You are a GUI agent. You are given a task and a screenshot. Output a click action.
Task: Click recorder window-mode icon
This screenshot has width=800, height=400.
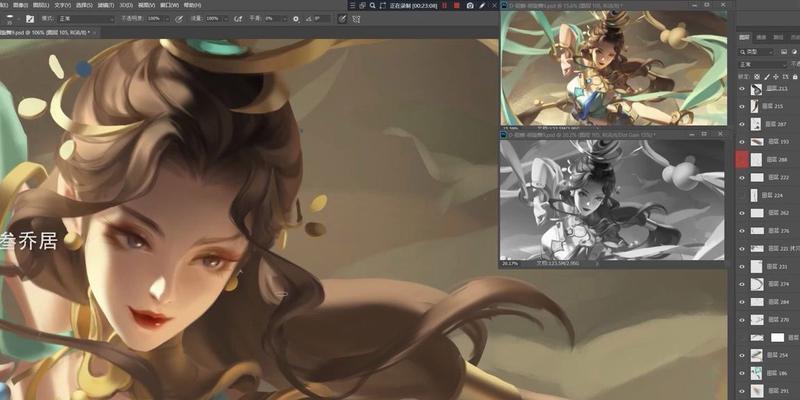pos(362,5)
